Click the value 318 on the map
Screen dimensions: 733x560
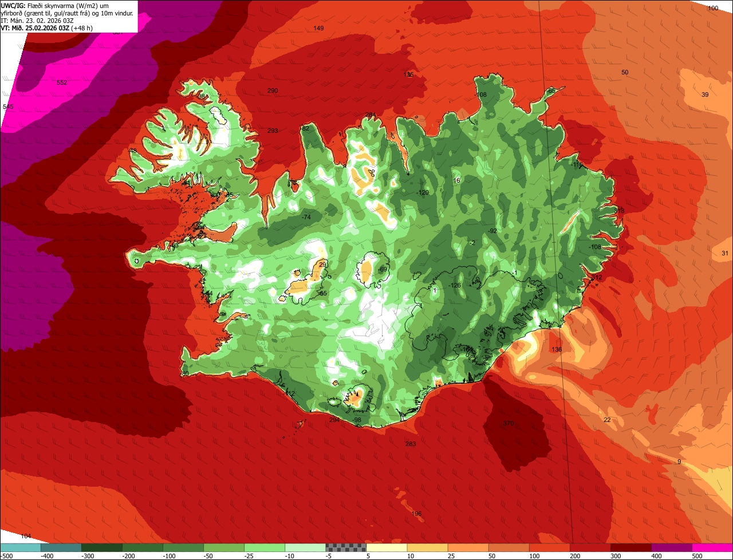click(619, 211)
